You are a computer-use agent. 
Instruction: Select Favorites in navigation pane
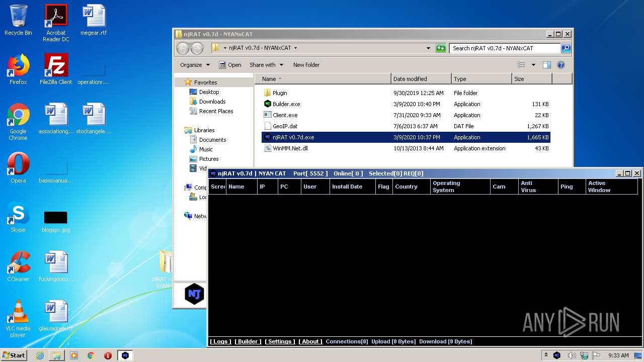click(205, 82)
